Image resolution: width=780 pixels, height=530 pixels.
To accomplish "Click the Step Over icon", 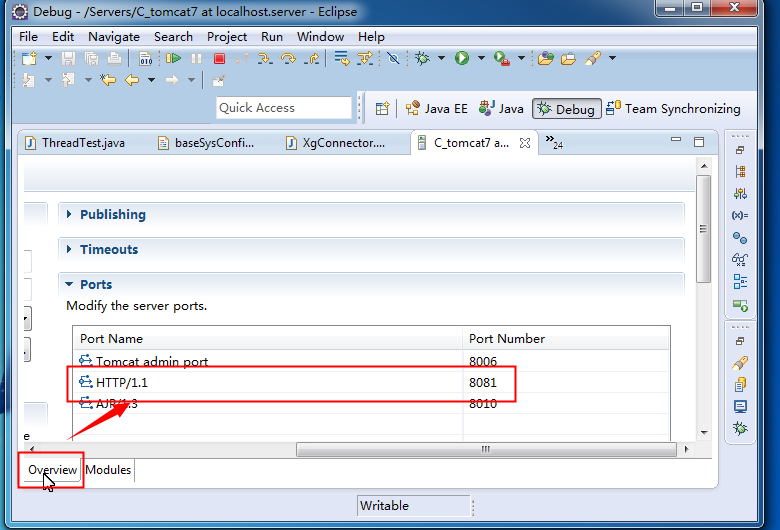I will point(288,59).
